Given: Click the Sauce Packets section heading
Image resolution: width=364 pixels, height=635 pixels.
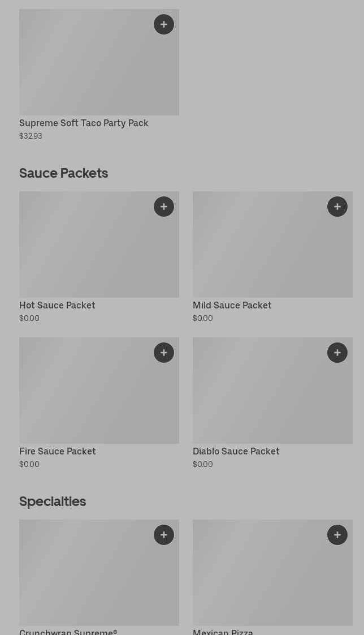Looking at the screenshot, I should [63, 173].
